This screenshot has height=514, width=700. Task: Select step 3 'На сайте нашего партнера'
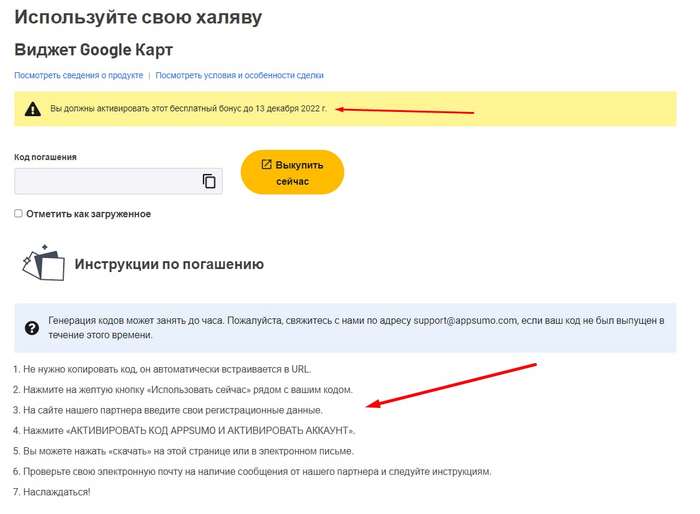(167, 410)
